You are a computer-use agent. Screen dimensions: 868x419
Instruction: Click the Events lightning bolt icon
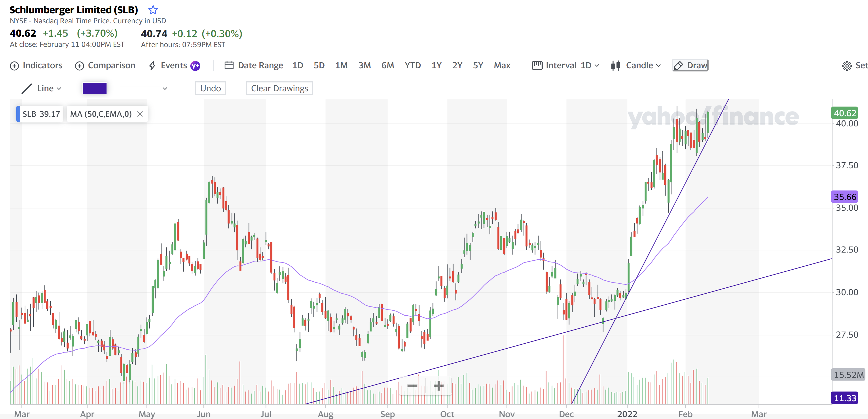pyautogui.click(x=152, y=66)
